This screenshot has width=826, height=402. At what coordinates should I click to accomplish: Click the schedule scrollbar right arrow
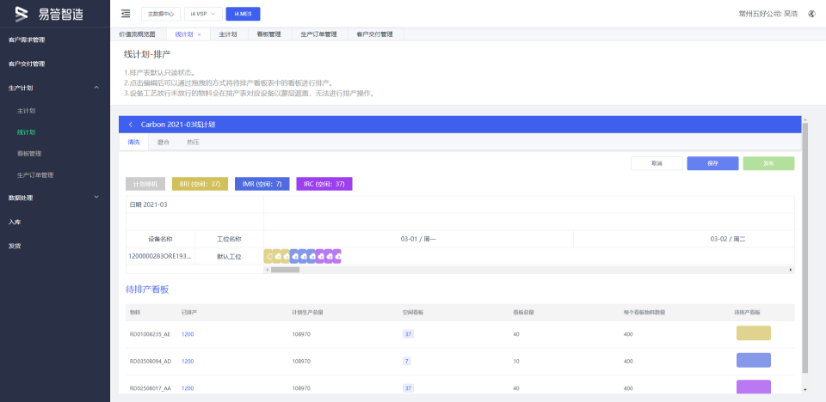pyautogui.click(x=791, y=270)
